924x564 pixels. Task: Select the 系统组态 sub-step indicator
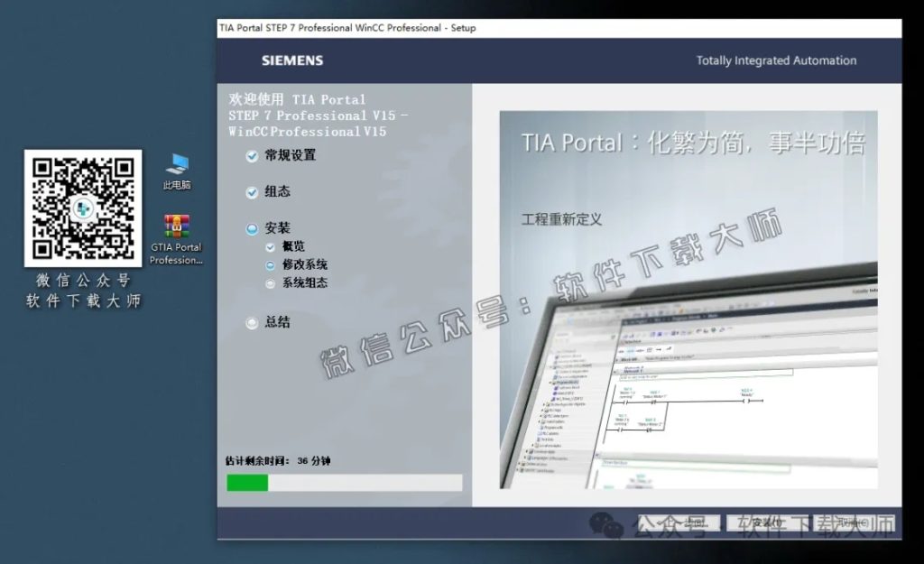pos(269,282)
